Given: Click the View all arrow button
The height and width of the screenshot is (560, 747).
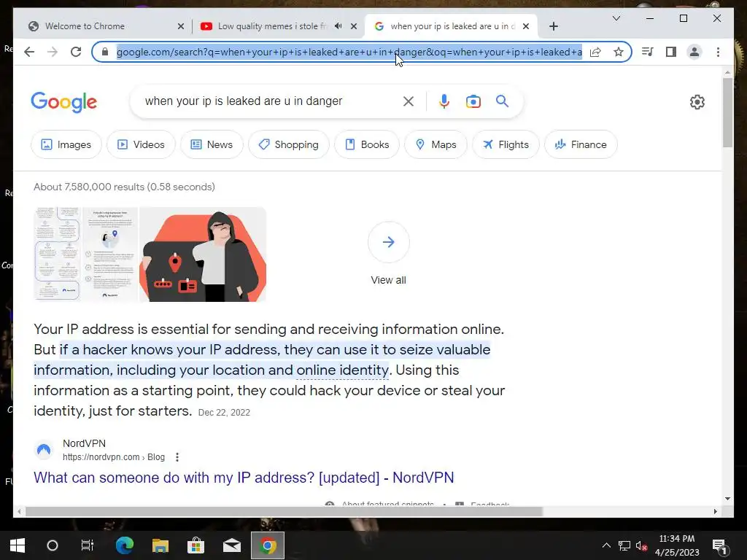Looking at the screenshot, I should (x=388, y=242).
